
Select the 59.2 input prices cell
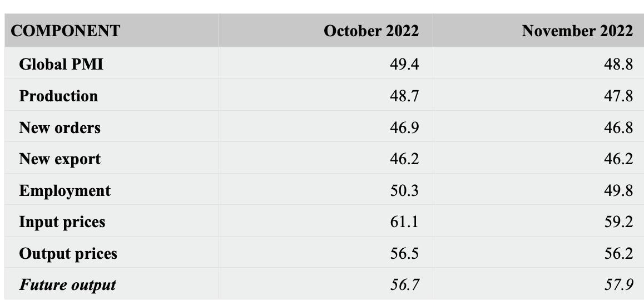[618, 222]
